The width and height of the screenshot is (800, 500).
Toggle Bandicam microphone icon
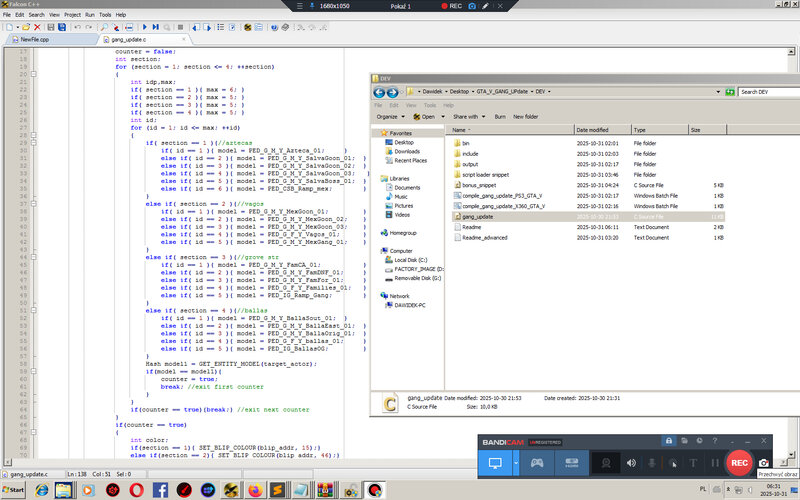653,463
